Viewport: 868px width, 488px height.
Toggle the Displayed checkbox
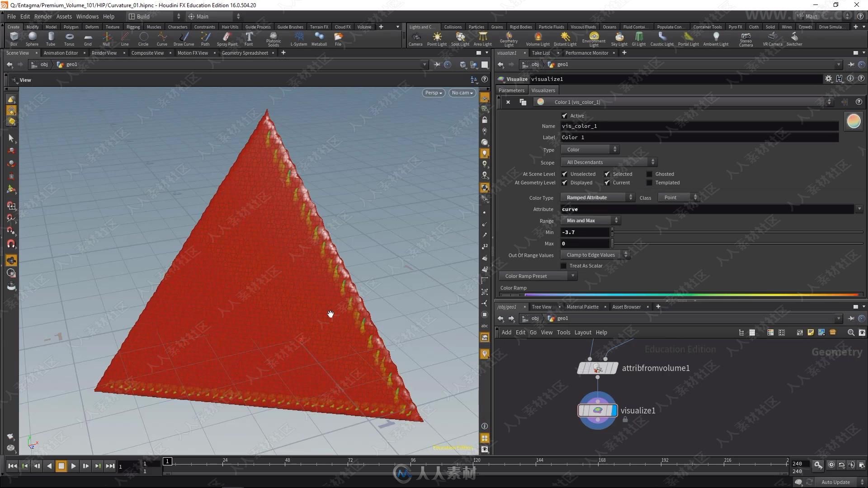pyautogui.click(x=564, y=183)
